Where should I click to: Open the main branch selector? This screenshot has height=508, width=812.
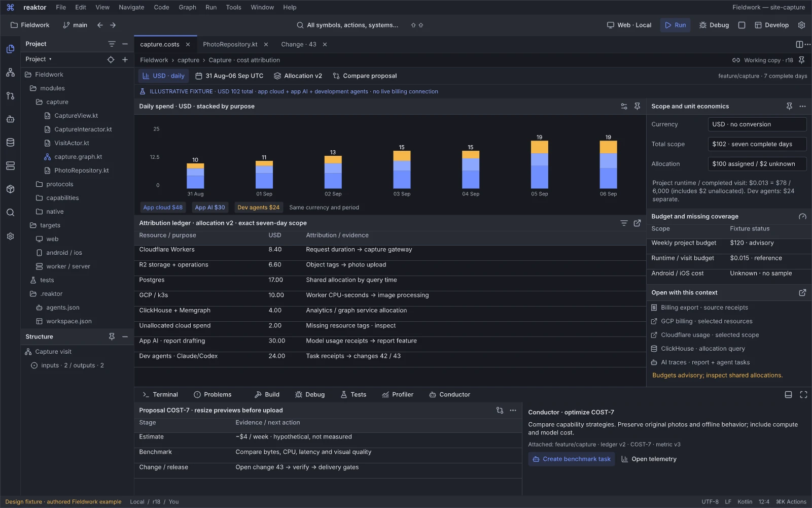point(75,25)
